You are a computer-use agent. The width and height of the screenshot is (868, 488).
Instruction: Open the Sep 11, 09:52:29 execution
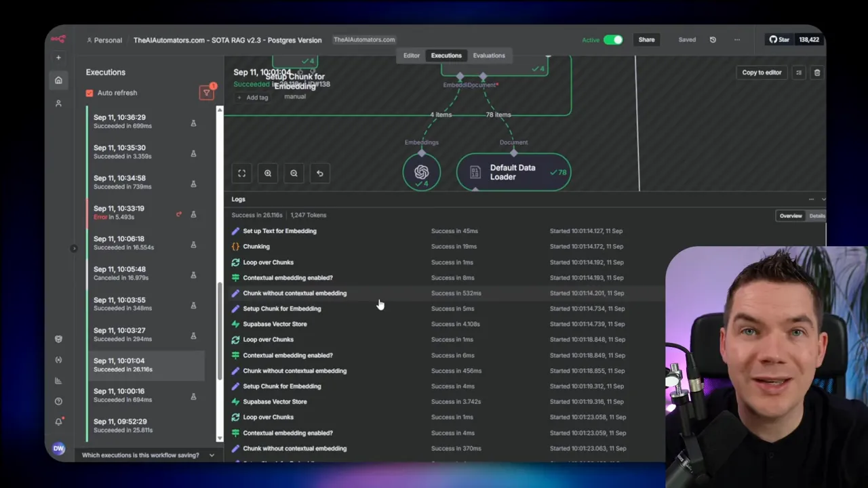click(x=146, y=425)
